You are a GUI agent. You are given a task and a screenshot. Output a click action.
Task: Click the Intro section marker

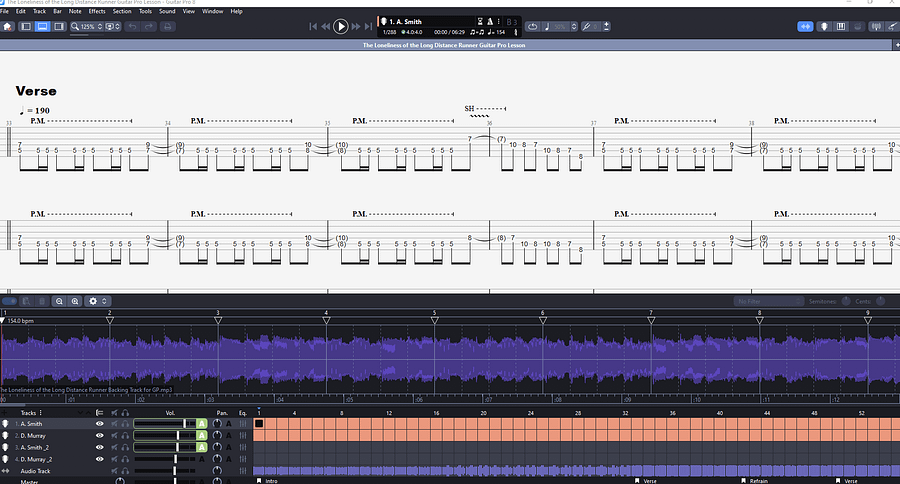(x=267, y=481)
